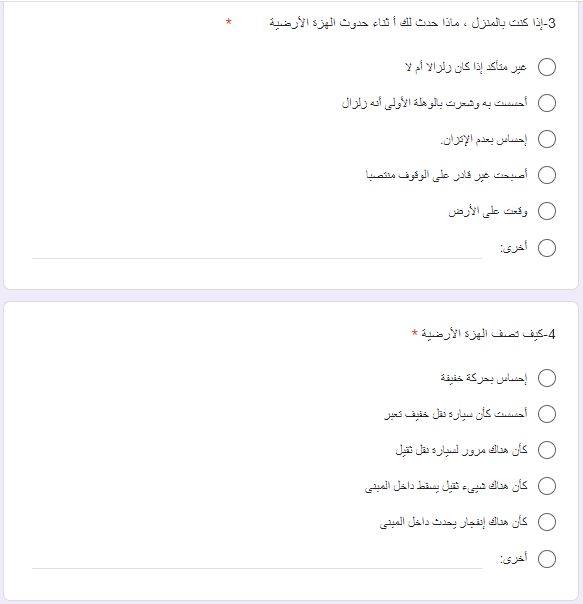Image resolution: width=583 pixels, height=604 pixels.
Task: Click the option label text 'وقعت على الأرض'
Action: (x=488, y=211)
